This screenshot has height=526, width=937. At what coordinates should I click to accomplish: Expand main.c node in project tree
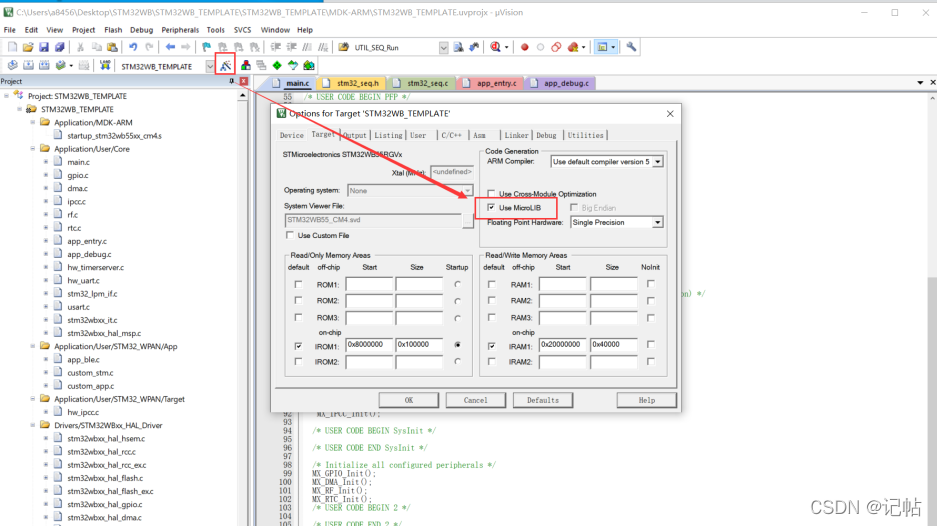tap(46, 162)
